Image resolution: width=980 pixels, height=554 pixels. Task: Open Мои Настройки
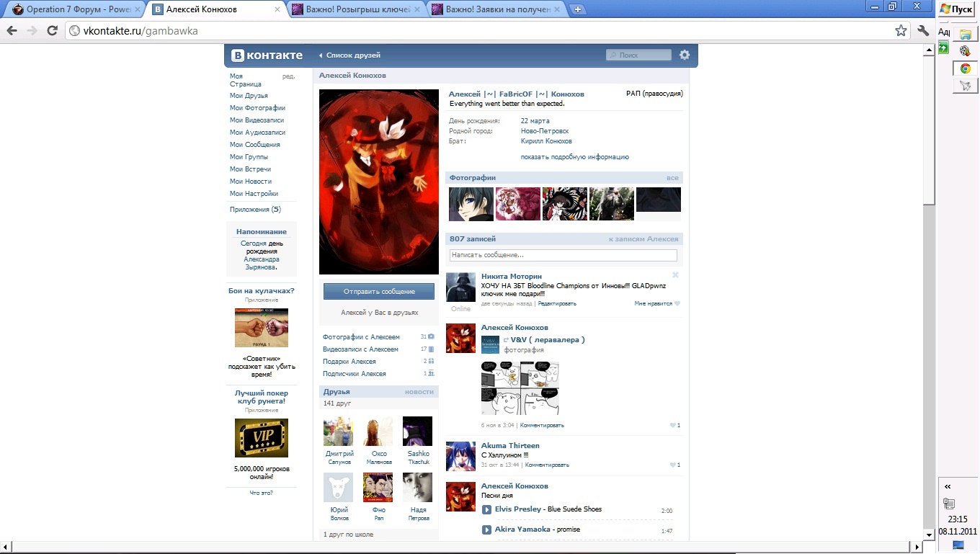tap(254, 194)
